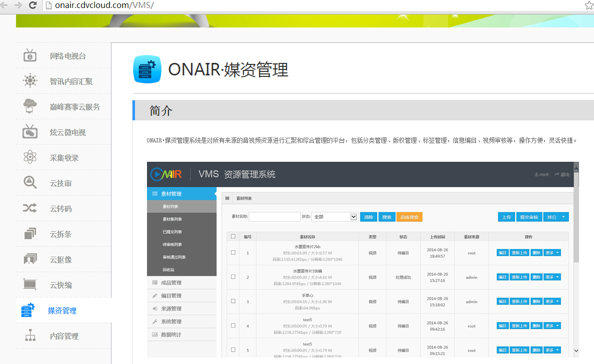Click the ONAIR logo in VMS header
The width and height of the screenshot is (594, 364).
(x=166, y=174)
